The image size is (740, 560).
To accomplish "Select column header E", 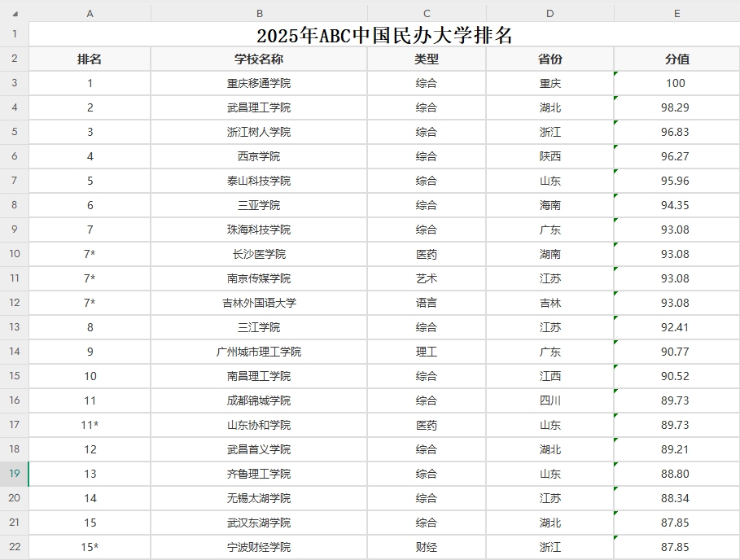I will 677,13.
